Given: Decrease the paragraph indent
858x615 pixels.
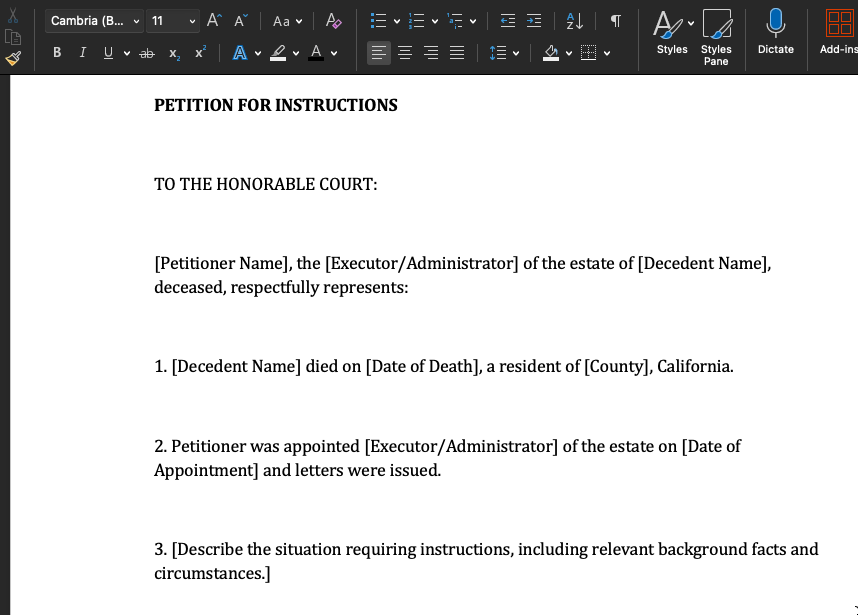Looking at the screenshot, I should click(x=508, y=21).
